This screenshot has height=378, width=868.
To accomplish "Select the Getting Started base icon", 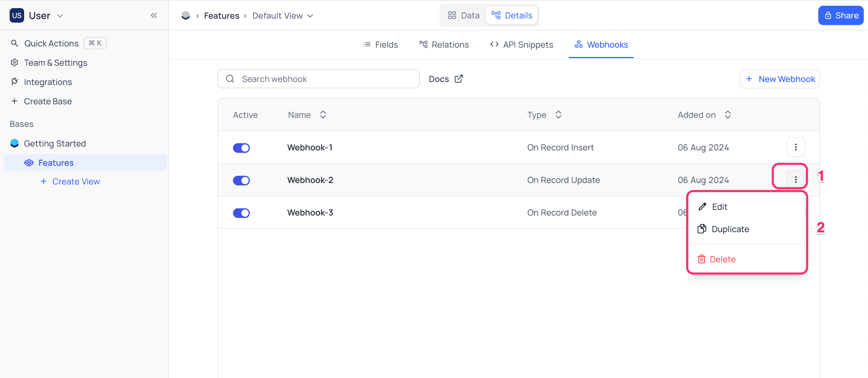I will click(14, 143).
